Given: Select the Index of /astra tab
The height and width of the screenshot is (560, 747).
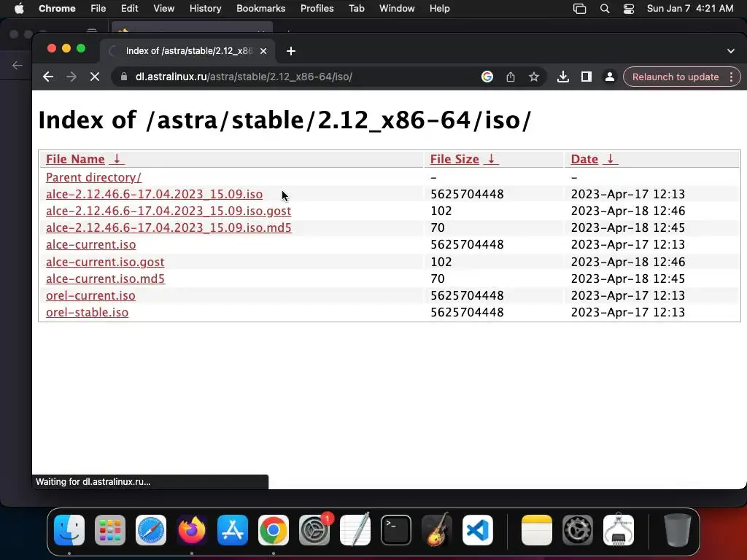Looking at the screenshot, I should 187,51.
